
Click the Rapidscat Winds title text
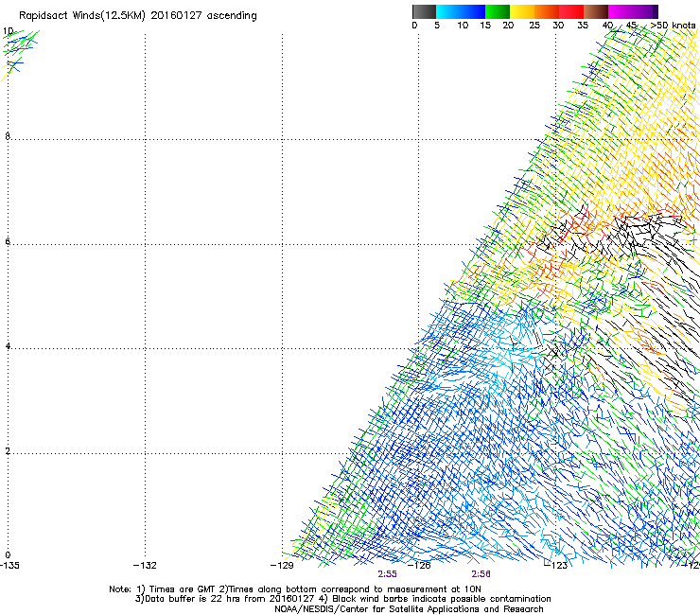pos(138,16)
